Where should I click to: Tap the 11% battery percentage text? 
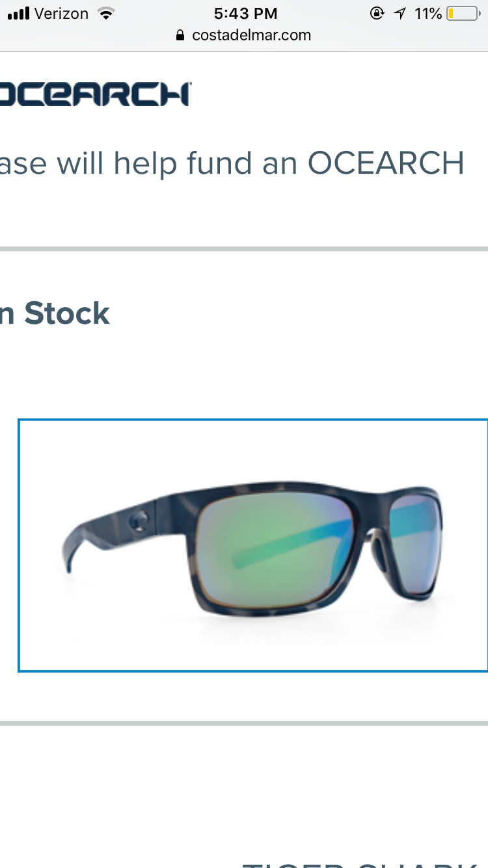[x=428, y=13]
